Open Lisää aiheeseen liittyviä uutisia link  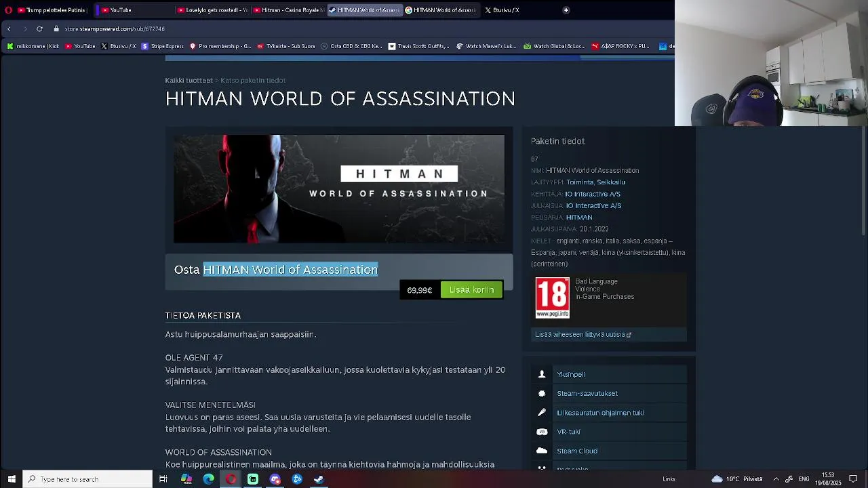coord(583,335)
